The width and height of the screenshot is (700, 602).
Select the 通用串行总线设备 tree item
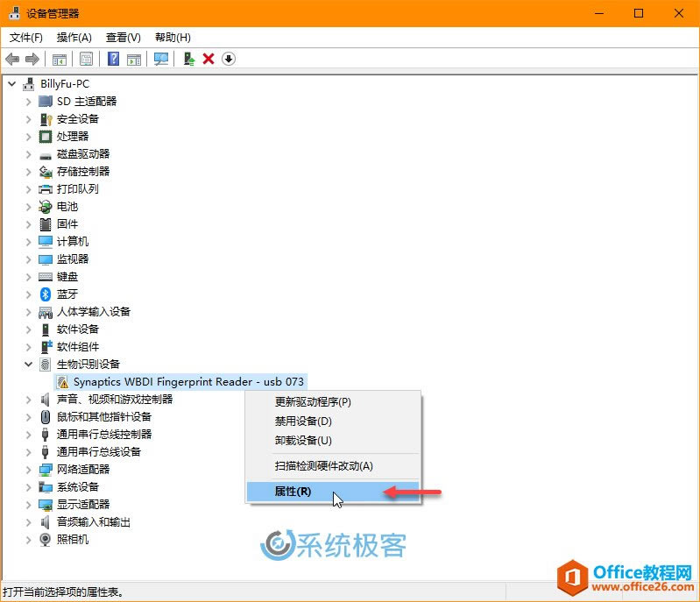click(x=99, y=452)
